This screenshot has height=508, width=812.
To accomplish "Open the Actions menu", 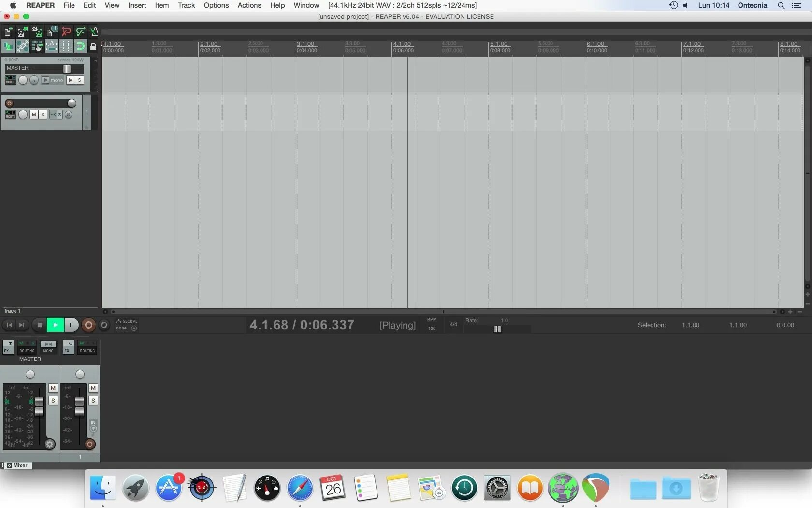I will (249, 5).
